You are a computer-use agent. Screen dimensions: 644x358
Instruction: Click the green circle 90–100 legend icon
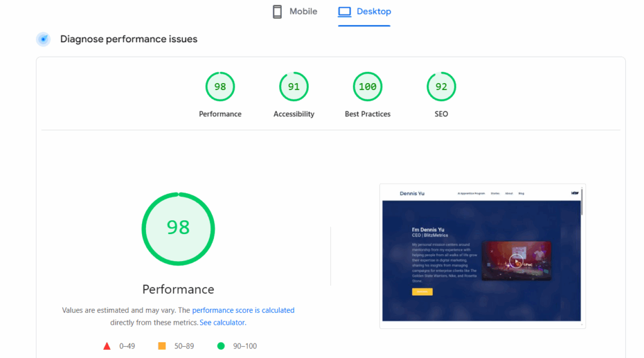click(221, 346)
